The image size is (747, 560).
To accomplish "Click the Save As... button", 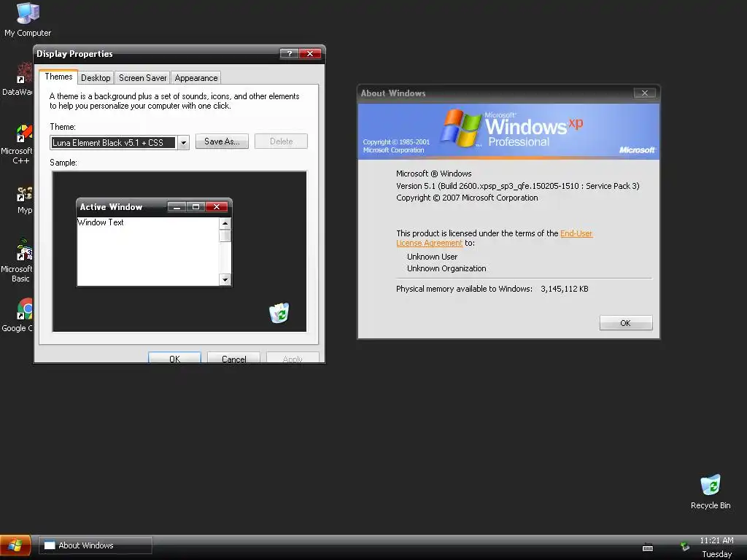I will [x=222, y=141].
